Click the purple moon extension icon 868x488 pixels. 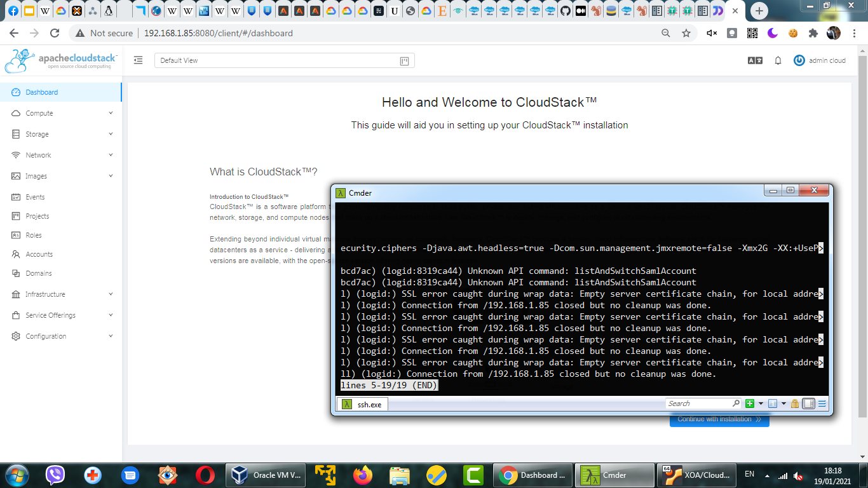(x=773, y=33)
